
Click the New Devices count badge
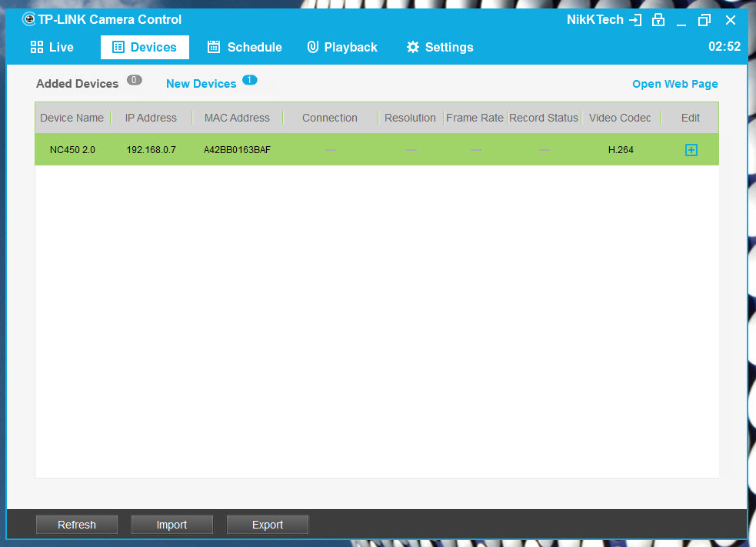[250, 80]
